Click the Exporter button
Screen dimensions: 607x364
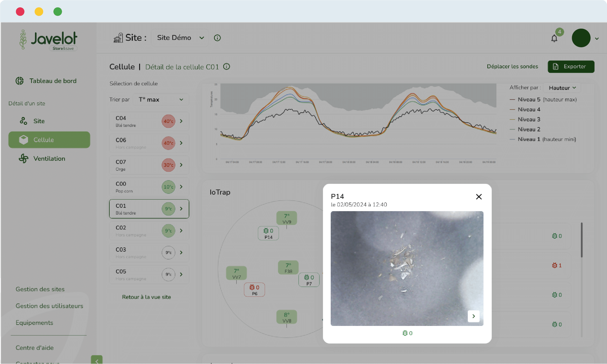coord(571,67)
